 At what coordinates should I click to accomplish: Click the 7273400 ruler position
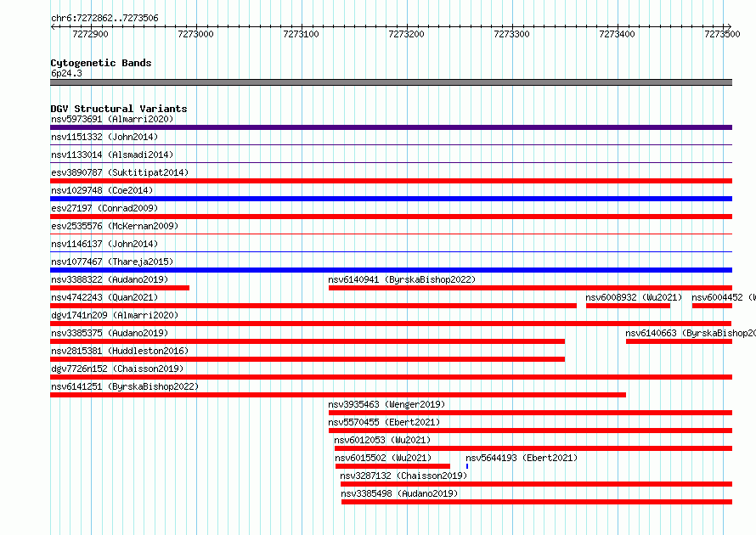(618, 34)
